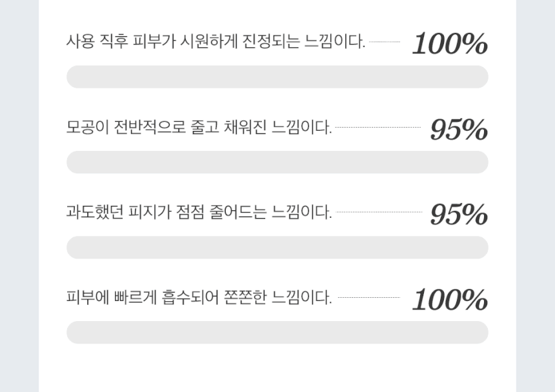Select the 95% figure beside the 피지가 statement
The height and width of the screenshot is (392, 555).
(x=459, y=214)
